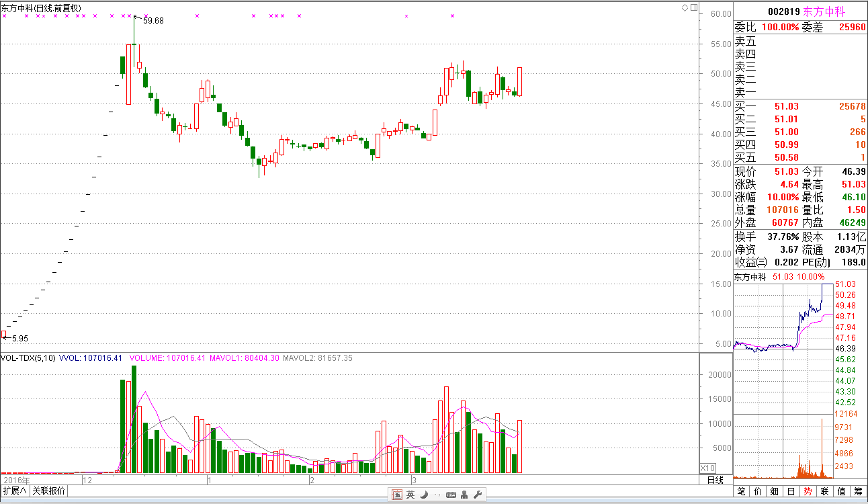Click the 59.68 high price label
The width and height of the screenshot is (868, 504).
coord(154,21)
